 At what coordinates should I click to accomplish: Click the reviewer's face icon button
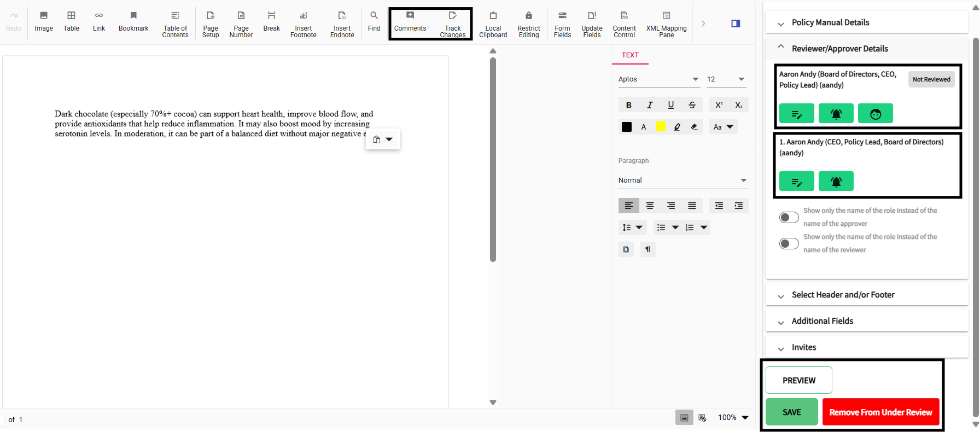875,114
